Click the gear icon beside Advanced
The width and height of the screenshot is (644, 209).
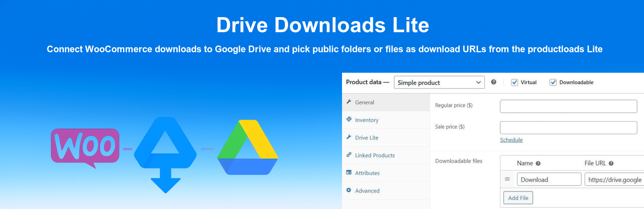pyautogui.click(x=349, y=190)
